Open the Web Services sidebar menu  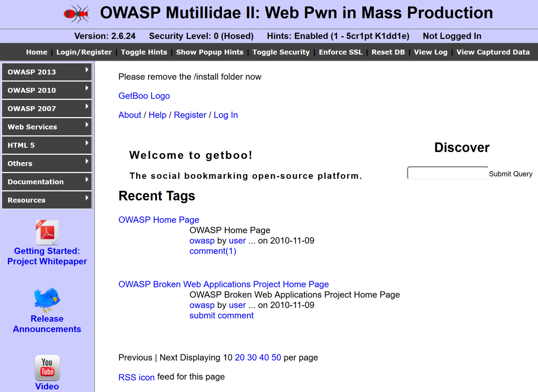click(47, 127)
